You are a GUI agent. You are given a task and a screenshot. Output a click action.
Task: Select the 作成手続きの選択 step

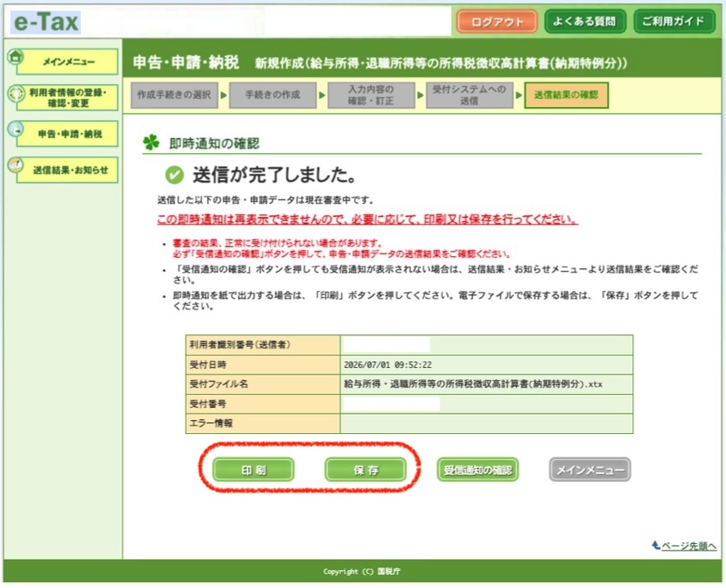[174, 95]
